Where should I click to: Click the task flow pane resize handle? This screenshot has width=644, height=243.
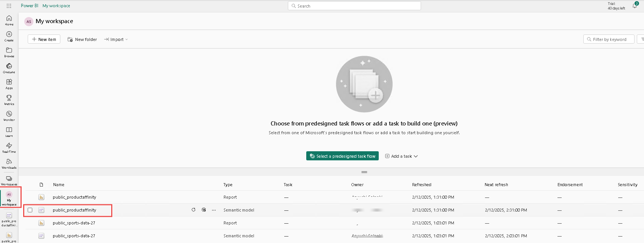[364, 172]
